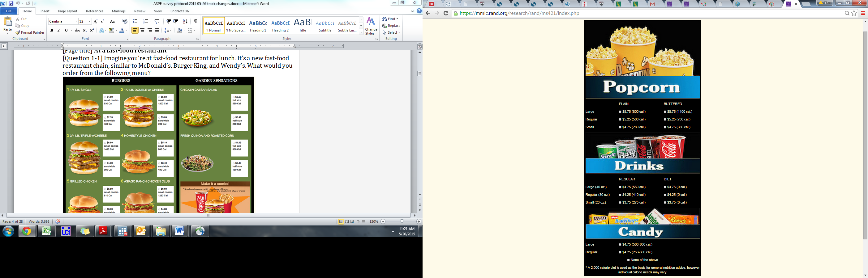Image resolution: width=868 pixels, height=278 pixels.
Task: Click the Chrome taskbar icon
Action: (x=27, y=231)
